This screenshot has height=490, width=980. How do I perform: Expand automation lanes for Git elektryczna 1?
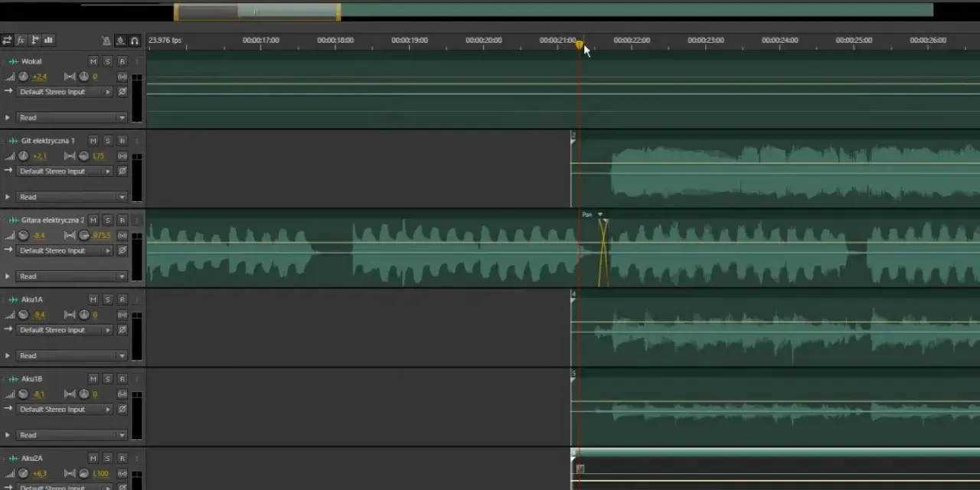coord(8,198)
